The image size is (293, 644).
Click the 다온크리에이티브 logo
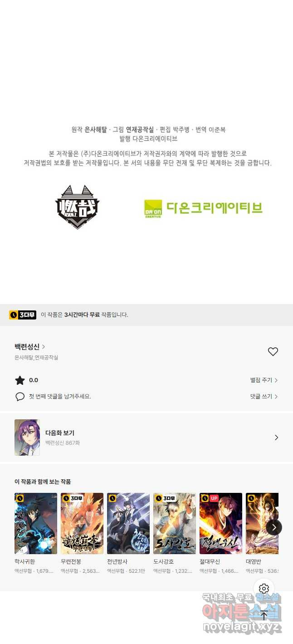click(203, 208)
